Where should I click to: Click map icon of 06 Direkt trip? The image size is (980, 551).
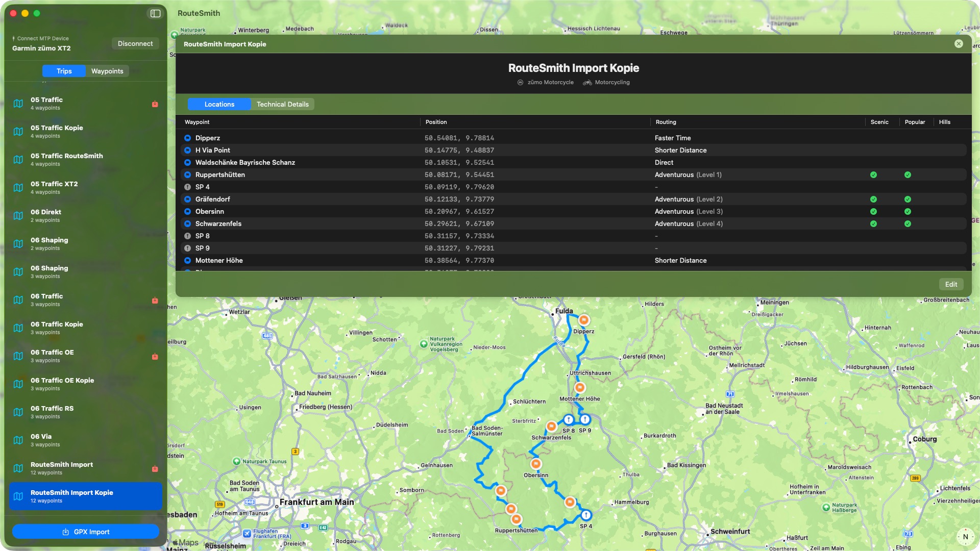[18, 216]
